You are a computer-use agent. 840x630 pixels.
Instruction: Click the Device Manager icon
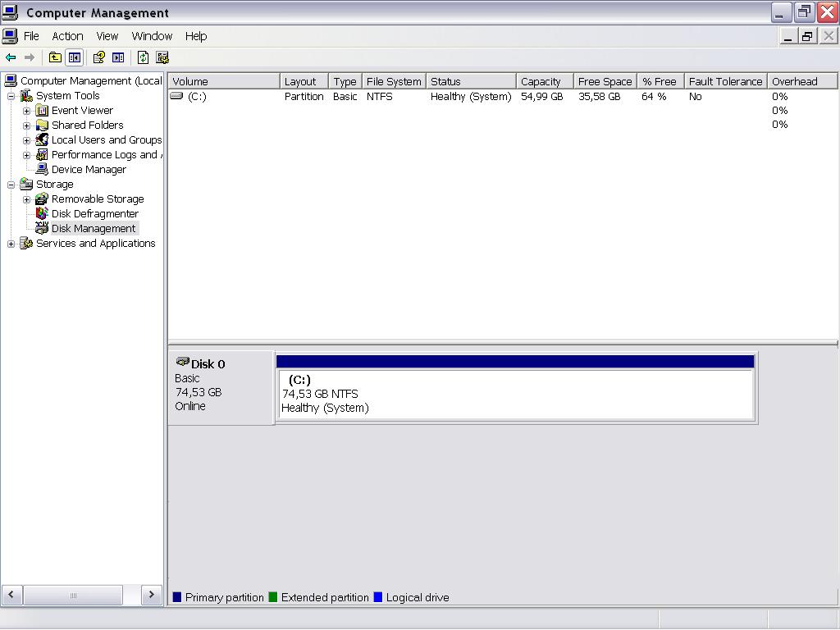click(42, 169)
